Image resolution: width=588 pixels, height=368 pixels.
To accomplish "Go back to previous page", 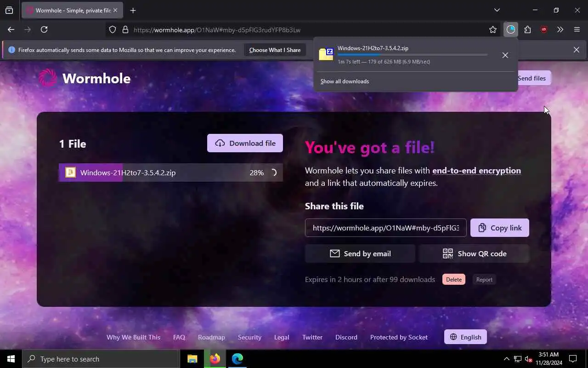I will 11,29.
